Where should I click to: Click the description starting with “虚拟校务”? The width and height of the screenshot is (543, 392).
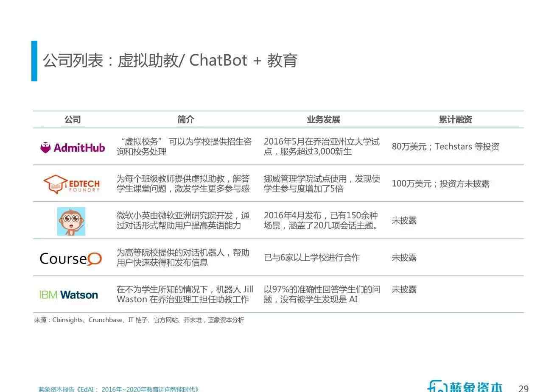(x=185, y=147)
